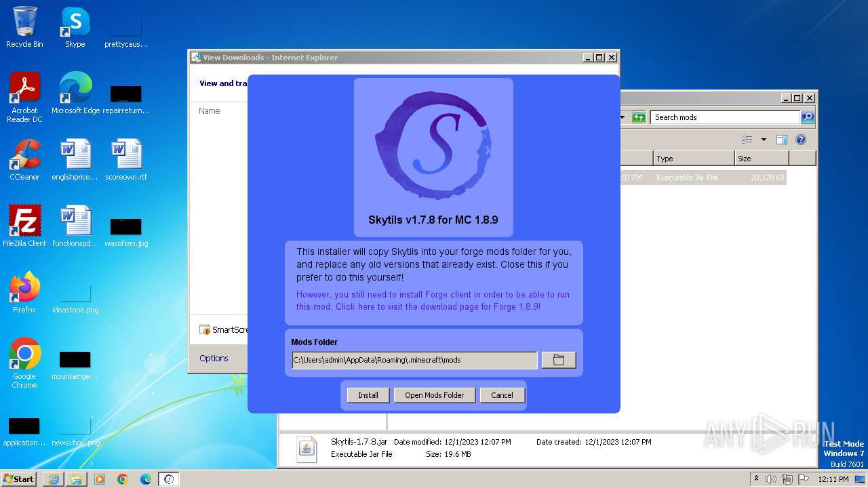
Task: Launch Google Chrome desktop shortcut
Action: (24, 363)
